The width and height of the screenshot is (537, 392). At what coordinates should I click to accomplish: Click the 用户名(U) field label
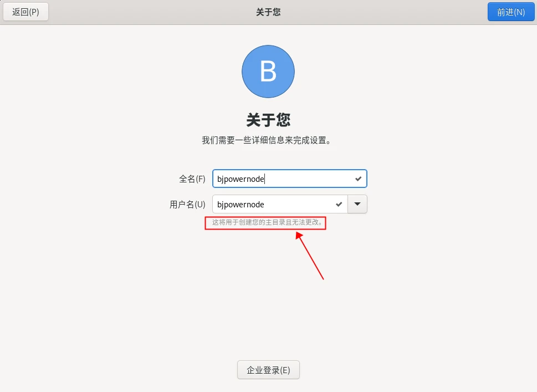[187, 205]
